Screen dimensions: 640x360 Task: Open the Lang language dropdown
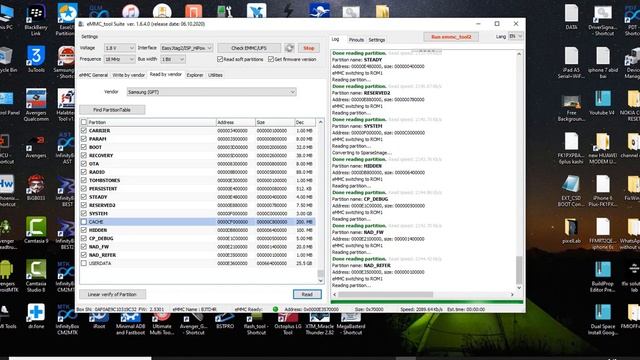[516, 37]
